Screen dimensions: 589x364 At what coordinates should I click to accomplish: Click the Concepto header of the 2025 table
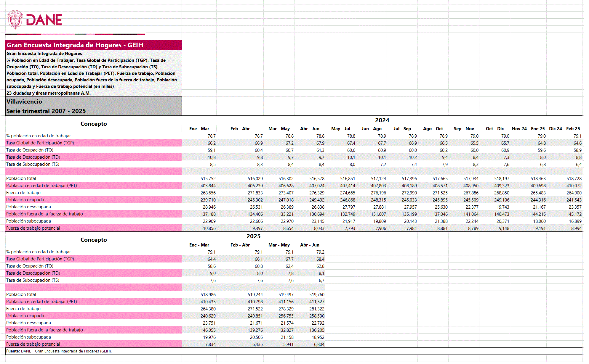point(94,240)
